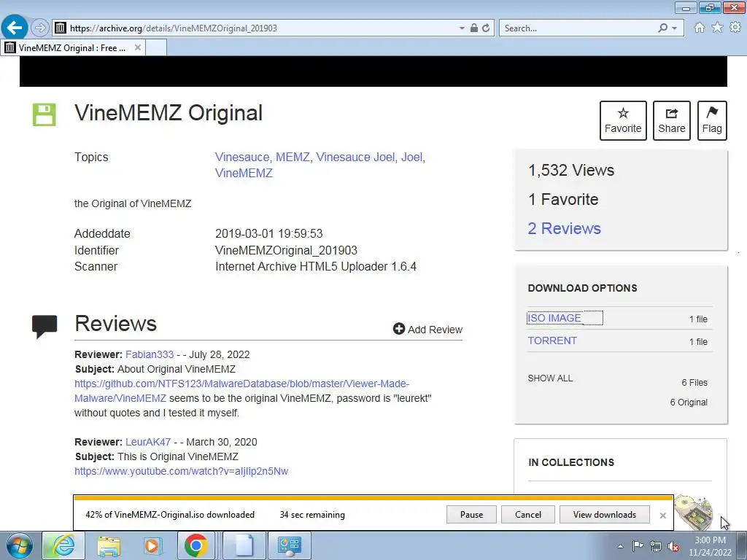Click the taskbar clock 3:00 PM

click(x=710, y=540)
